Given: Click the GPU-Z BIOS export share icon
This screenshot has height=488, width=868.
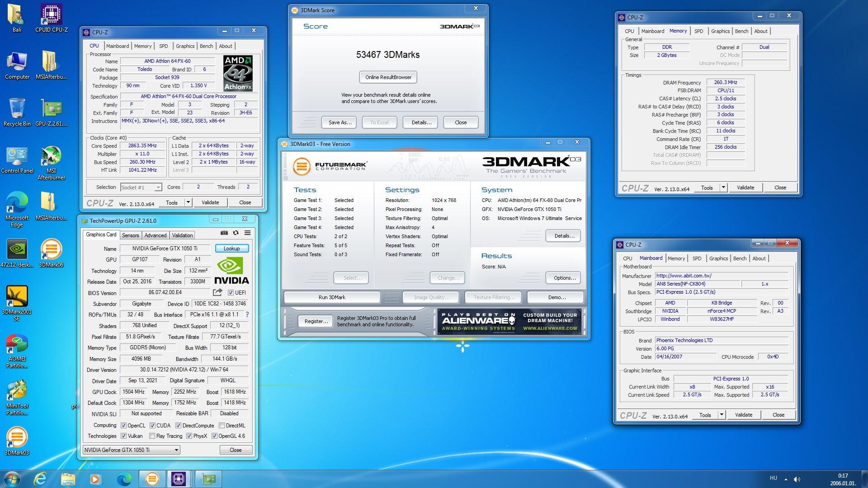Looking at the screenshot, I should (218, 292).
